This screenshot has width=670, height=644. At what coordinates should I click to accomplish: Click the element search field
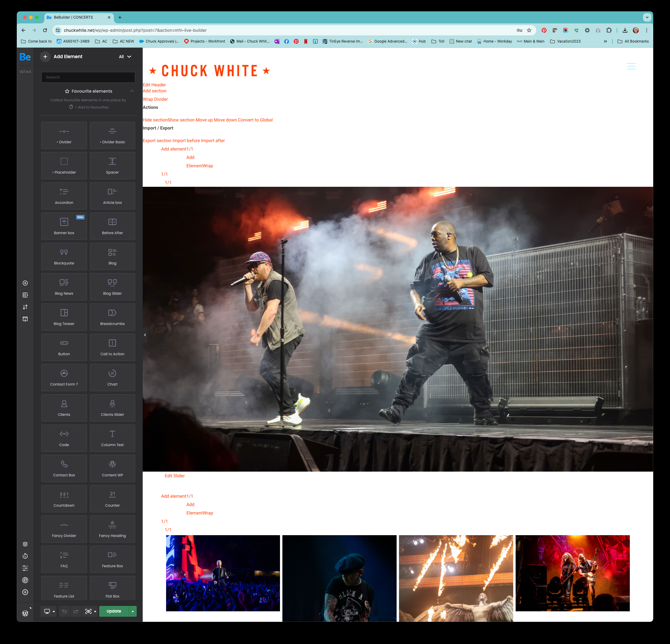coord(88,77)
